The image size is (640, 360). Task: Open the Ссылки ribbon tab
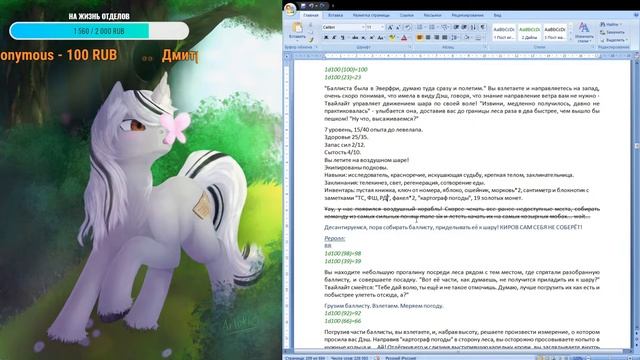pos(407,15)
